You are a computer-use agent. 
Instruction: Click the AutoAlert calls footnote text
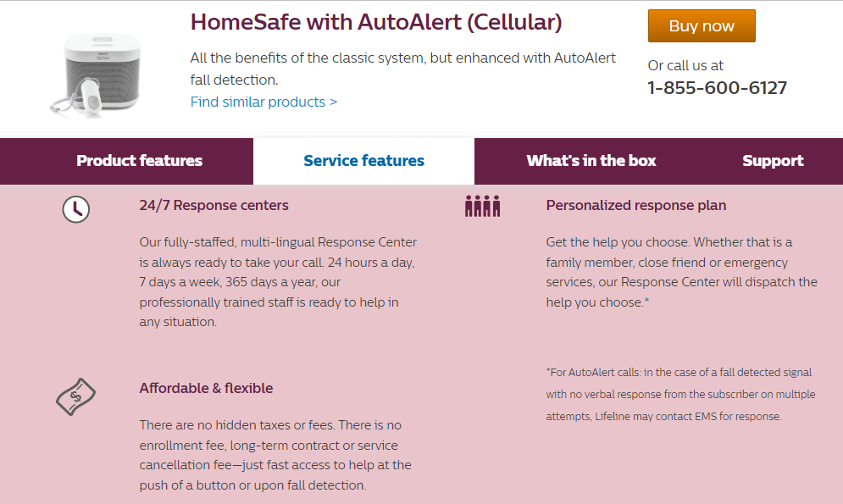click(x=680, y=395)
